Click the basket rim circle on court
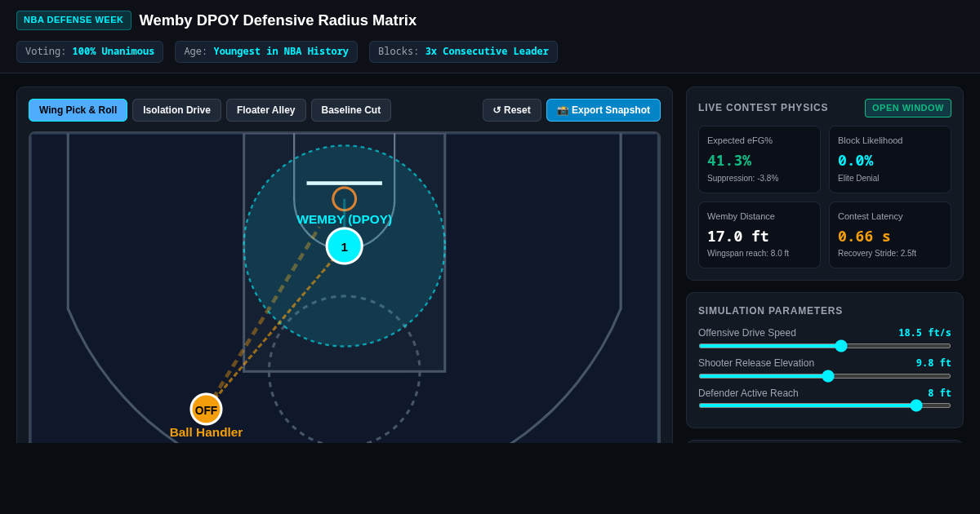 click(x=345, y=198)
